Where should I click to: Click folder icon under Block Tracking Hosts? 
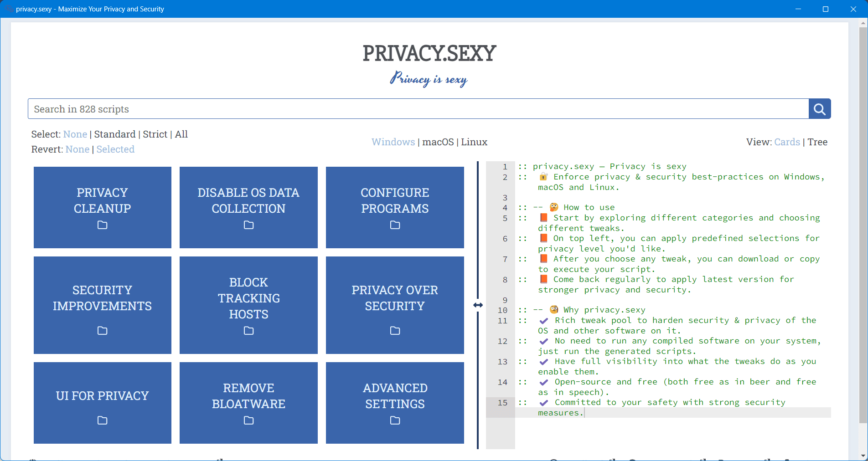tap(248, 331)
